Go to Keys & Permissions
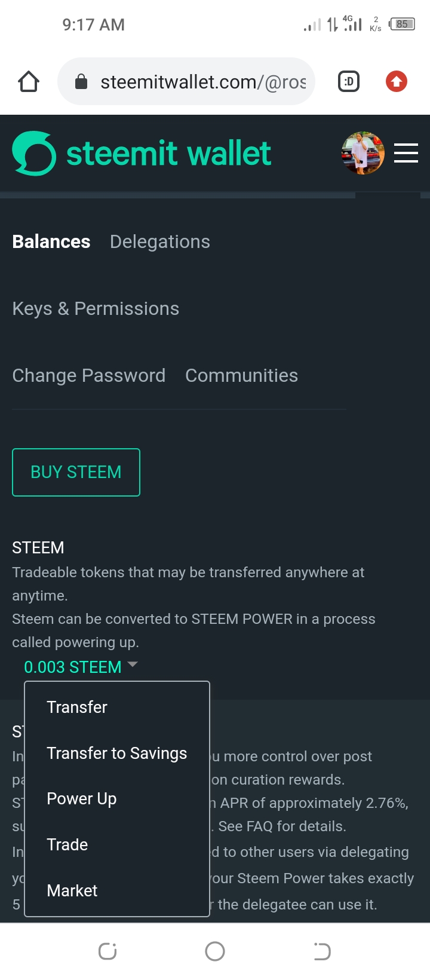 pyautogui.click(x=96, y=308)
